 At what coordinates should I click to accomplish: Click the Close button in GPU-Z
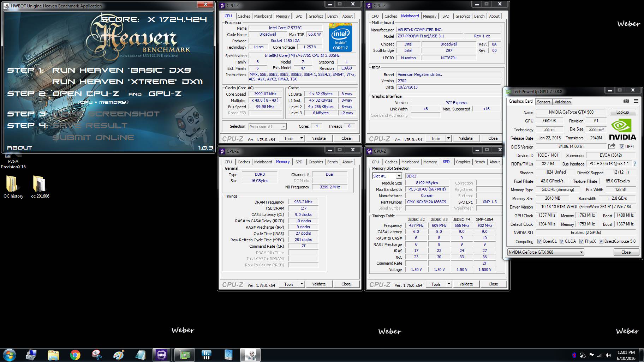pyautogui.click(x=626, y=252)
